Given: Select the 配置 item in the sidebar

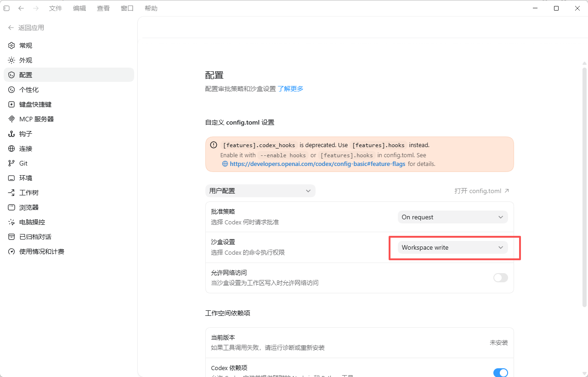Looking at the screenshot, I should [x=69, y=75].
